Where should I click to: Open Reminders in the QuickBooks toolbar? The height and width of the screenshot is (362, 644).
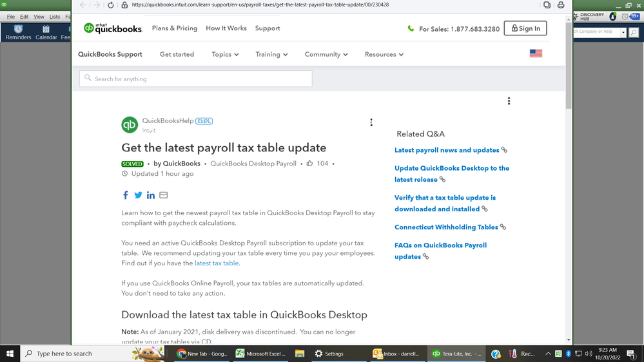[18, 32]
